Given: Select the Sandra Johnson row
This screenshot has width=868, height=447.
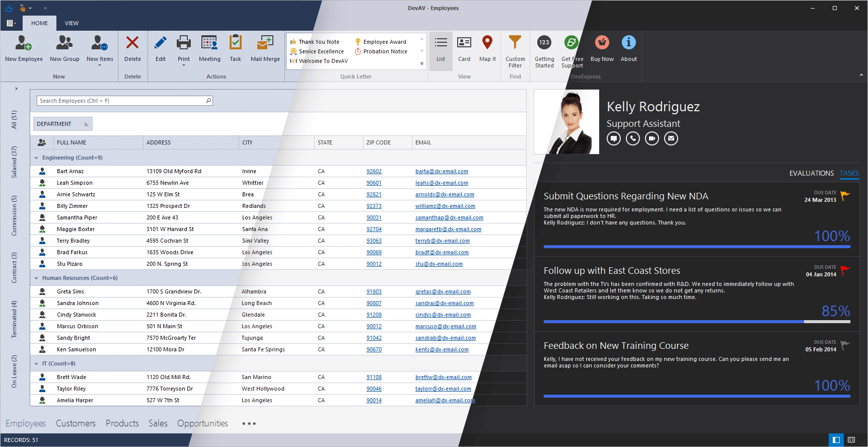Looking at the screenshot, I should (x=278, y=303).
